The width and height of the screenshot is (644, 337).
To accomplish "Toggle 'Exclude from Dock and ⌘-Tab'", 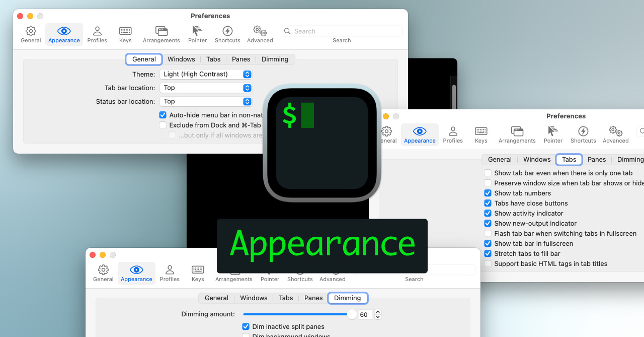I will [163, 125].
